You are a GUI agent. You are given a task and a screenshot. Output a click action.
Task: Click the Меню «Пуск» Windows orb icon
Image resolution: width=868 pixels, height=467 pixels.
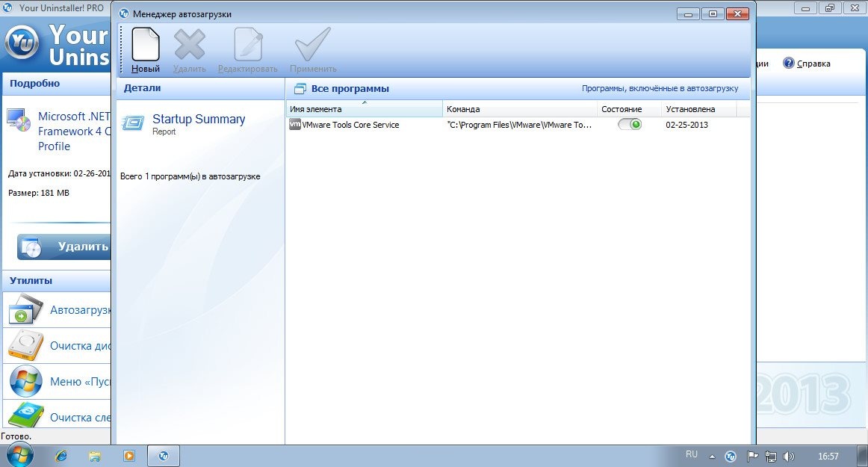click(25, 381)
